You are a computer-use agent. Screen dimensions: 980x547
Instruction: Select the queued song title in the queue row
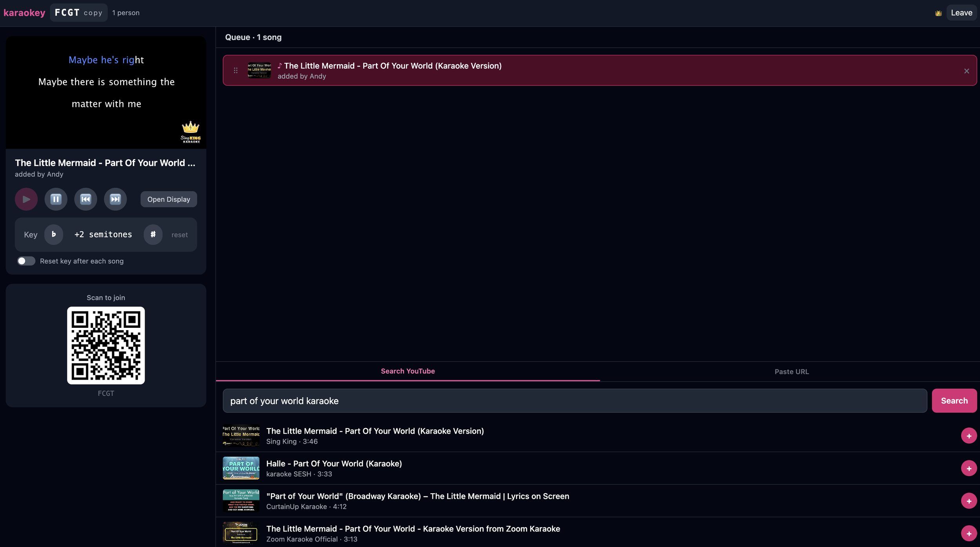click(393, 66)
